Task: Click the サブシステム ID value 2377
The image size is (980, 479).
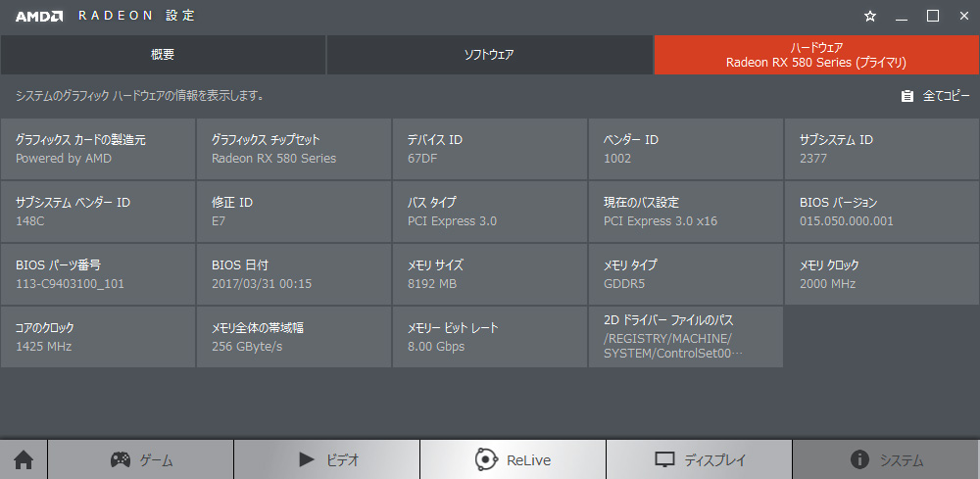Action: coord(813,159)
